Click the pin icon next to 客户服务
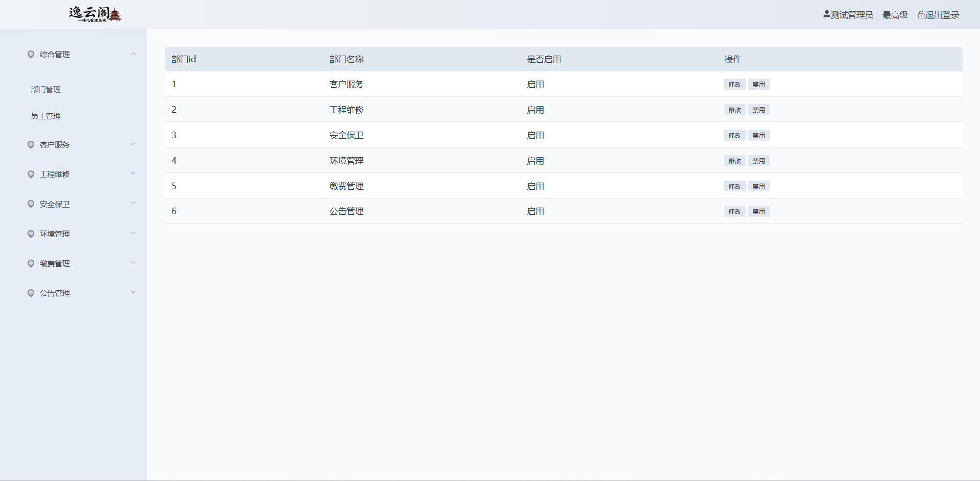 click(31, 145)
